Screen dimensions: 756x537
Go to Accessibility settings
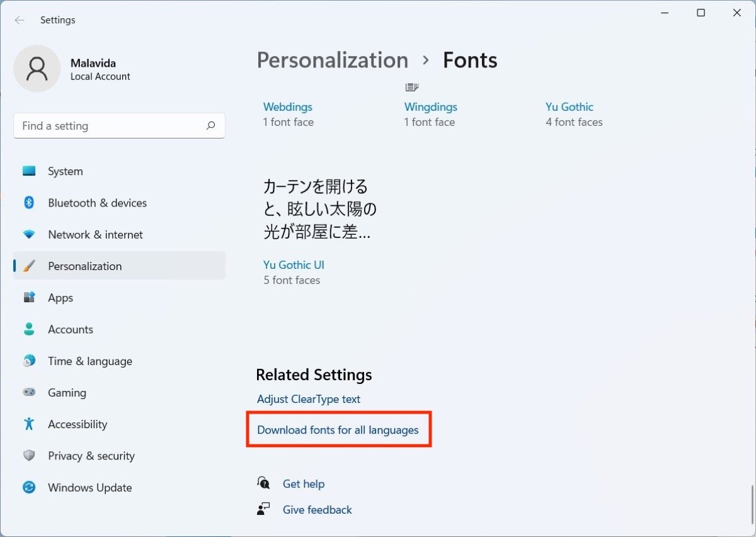click(119, 424)
